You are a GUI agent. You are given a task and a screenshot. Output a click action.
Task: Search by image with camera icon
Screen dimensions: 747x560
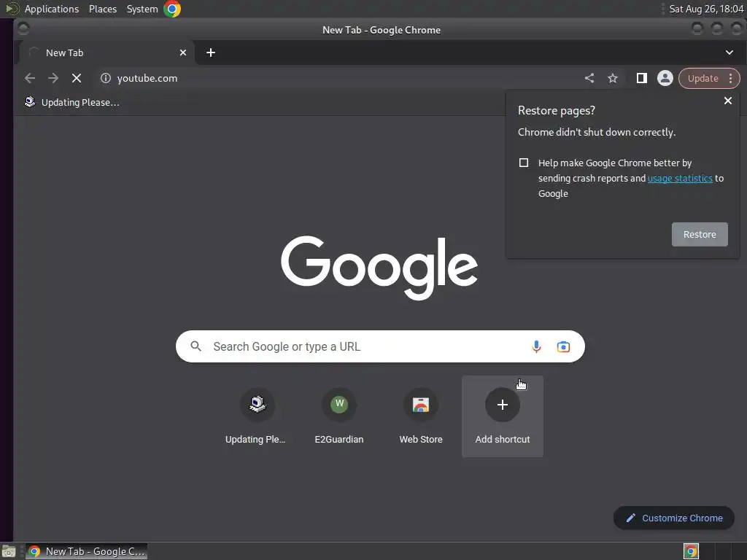(x=563, y=346)
